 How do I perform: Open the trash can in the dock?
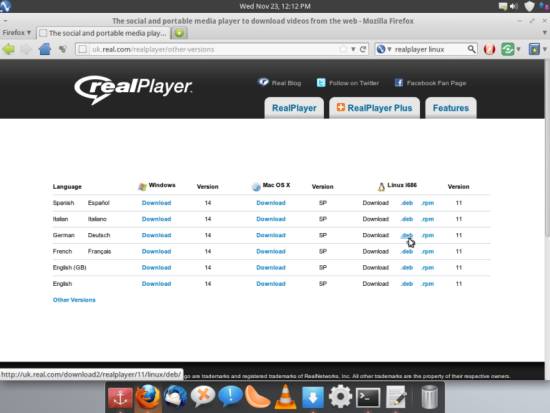click(429, 397)
